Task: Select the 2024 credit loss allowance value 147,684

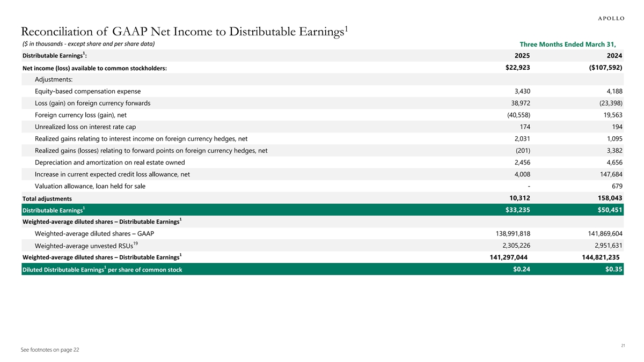Action: pos(610,174)
